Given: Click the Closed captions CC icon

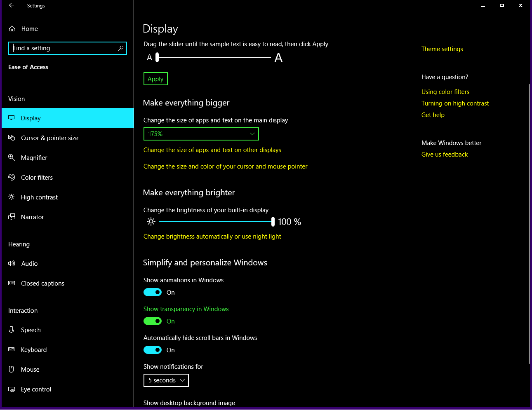Looking at the screenshot, I should [12, 283].
